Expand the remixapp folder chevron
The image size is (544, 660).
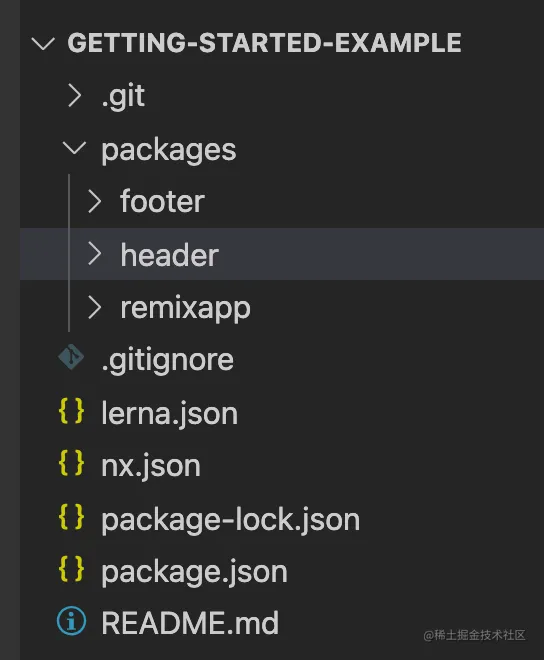click(x=94, y=307)
